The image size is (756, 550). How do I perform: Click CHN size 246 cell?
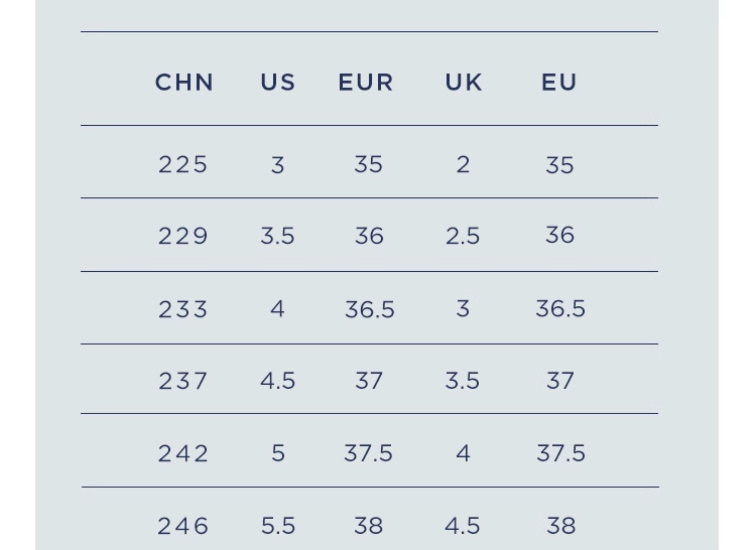pos(183,526)
